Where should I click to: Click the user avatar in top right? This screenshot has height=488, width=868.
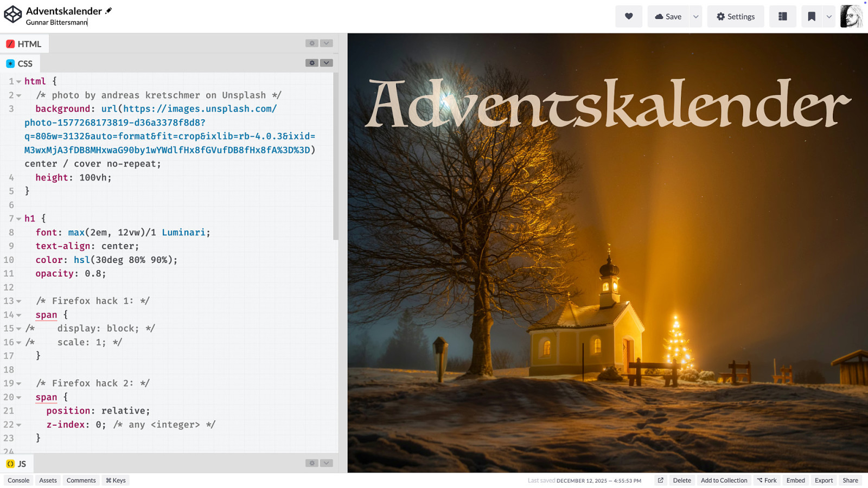click(851, 16)
